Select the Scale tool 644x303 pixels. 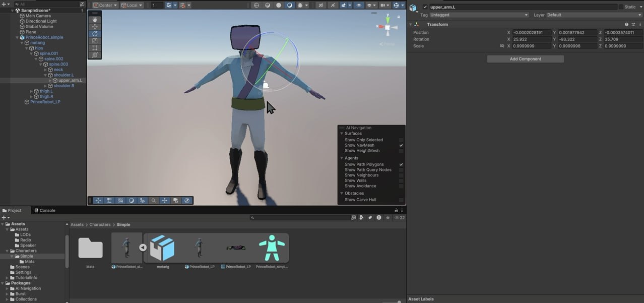[95, 41]
